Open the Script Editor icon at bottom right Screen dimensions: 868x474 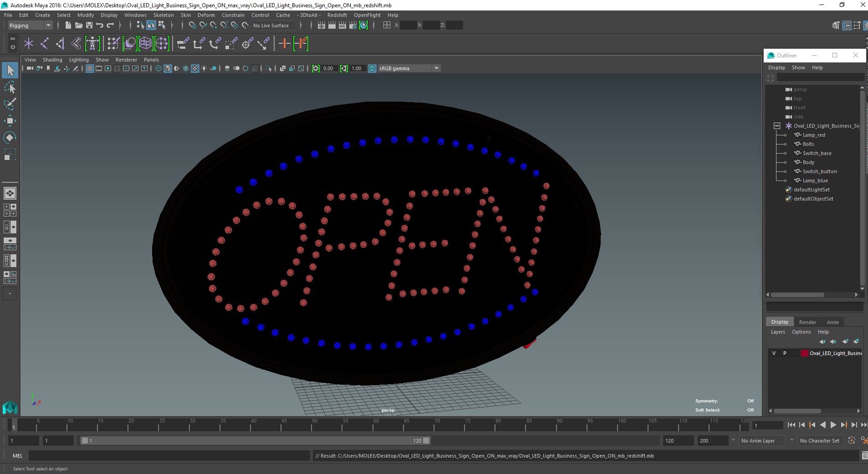(x=864, y=456)
